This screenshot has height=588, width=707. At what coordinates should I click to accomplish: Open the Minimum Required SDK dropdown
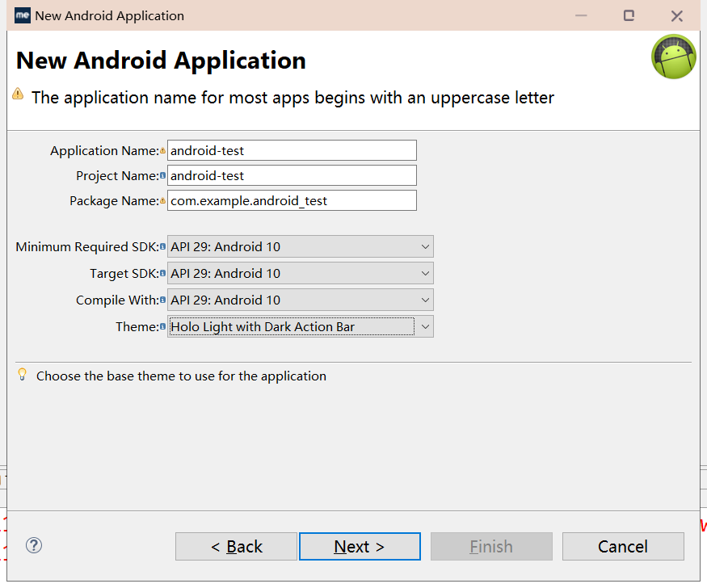(426, 246)
